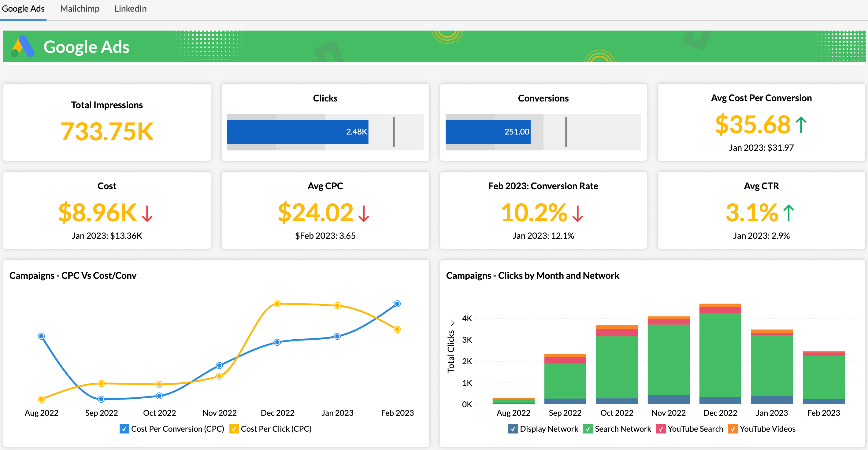Click the 'Campaigns - CPC Vs Cost/Conv' chart title

click(x=73, y=275)
